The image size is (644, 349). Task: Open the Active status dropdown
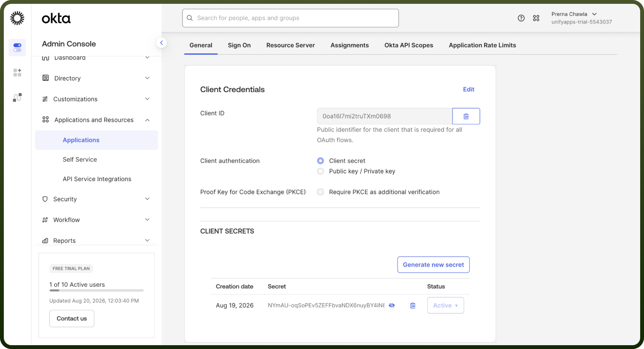click(x=445, y=305)
